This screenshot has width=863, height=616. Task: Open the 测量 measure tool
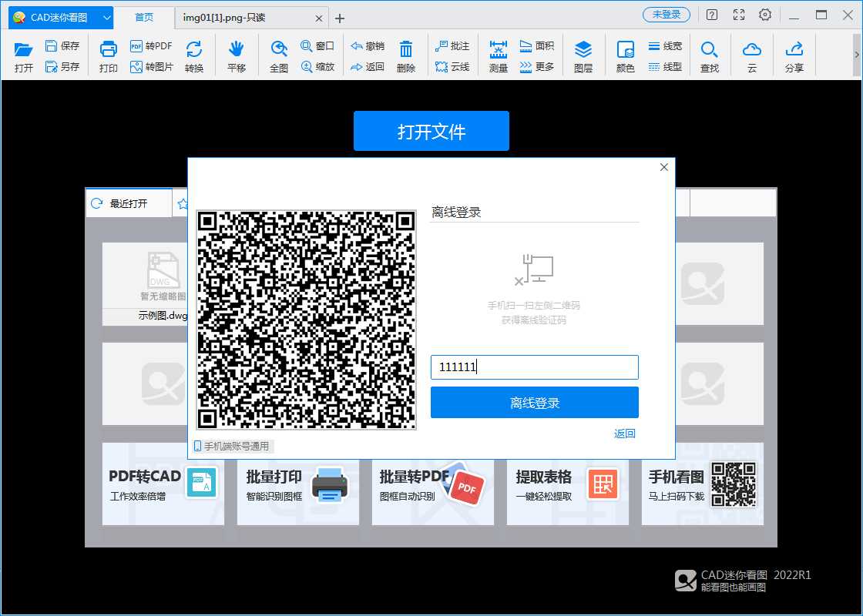(x=498, y=57)
